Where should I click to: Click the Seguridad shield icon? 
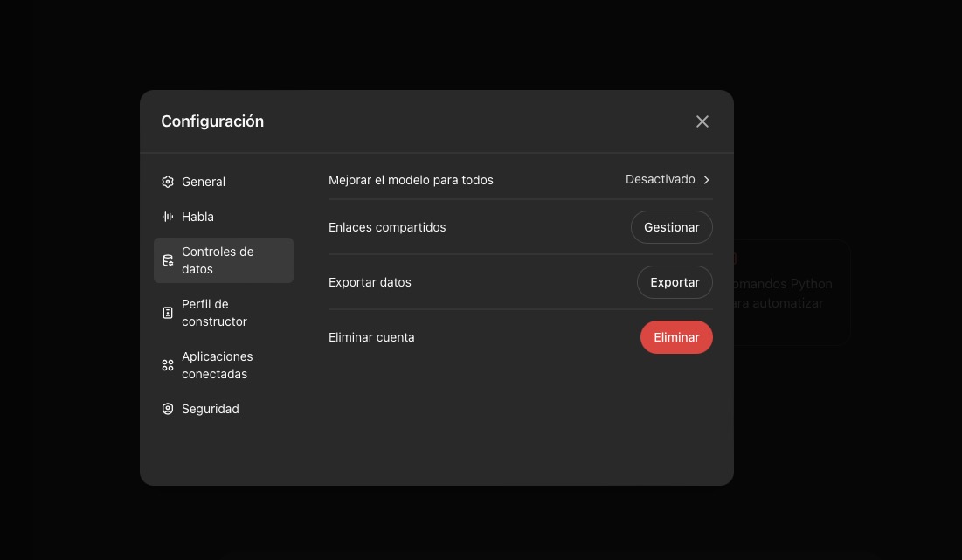[x=168, y=409]
